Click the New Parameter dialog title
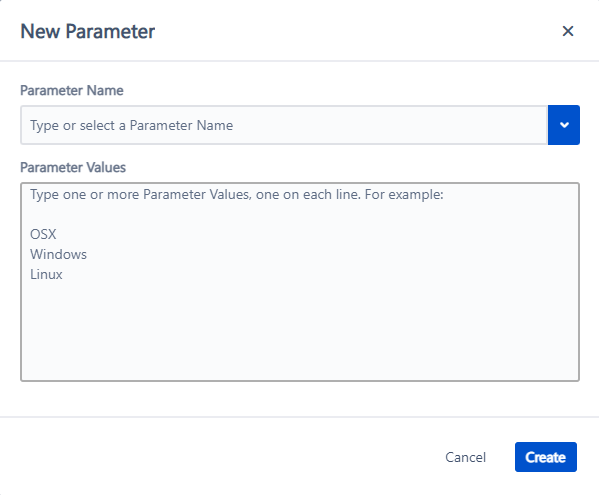 coord(87,31)
